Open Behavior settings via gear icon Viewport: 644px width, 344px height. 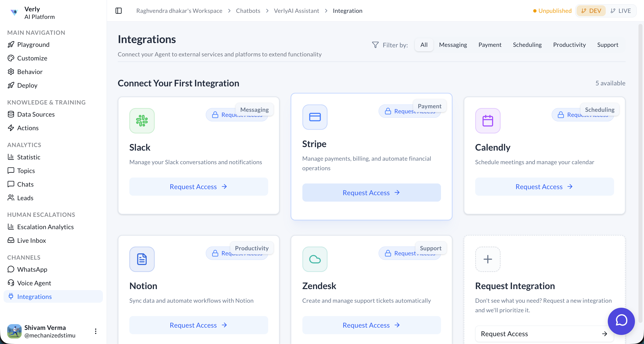click(11, 72)
